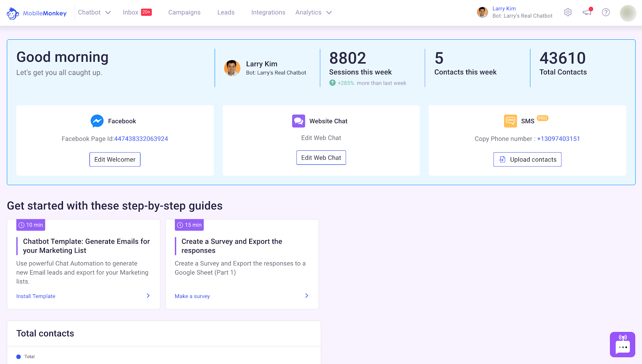
Task: Click the Edit Web Chat gray label
Action: tap(321, 138)
